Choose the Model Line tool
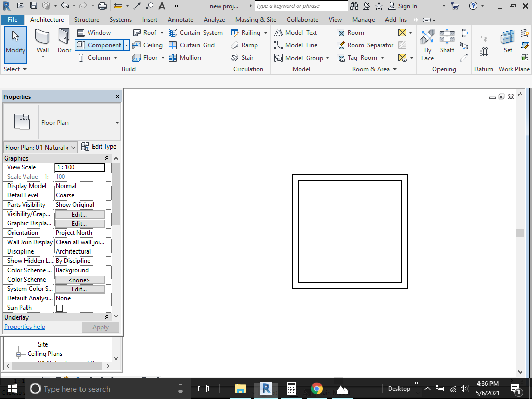The image size is (532, 399). point(296,45)
